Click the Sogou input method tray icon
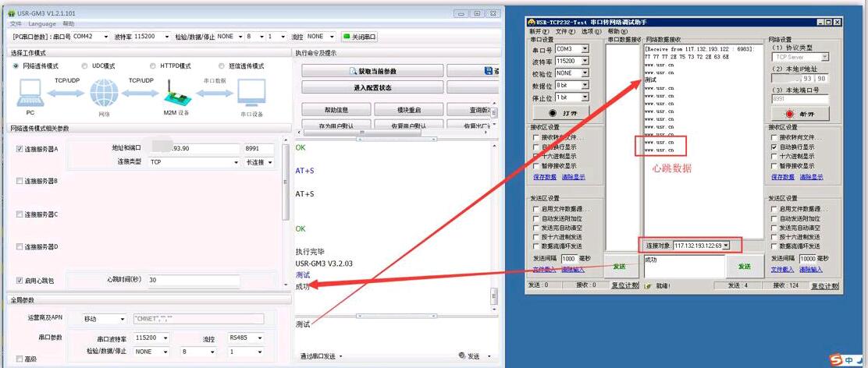 click(x=836, y=359)
